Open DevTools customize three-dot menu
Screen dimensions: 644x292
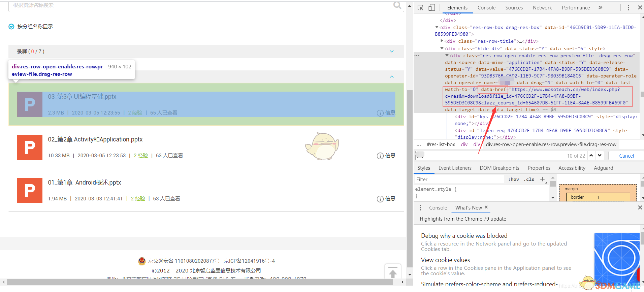(x=628, y=7)
